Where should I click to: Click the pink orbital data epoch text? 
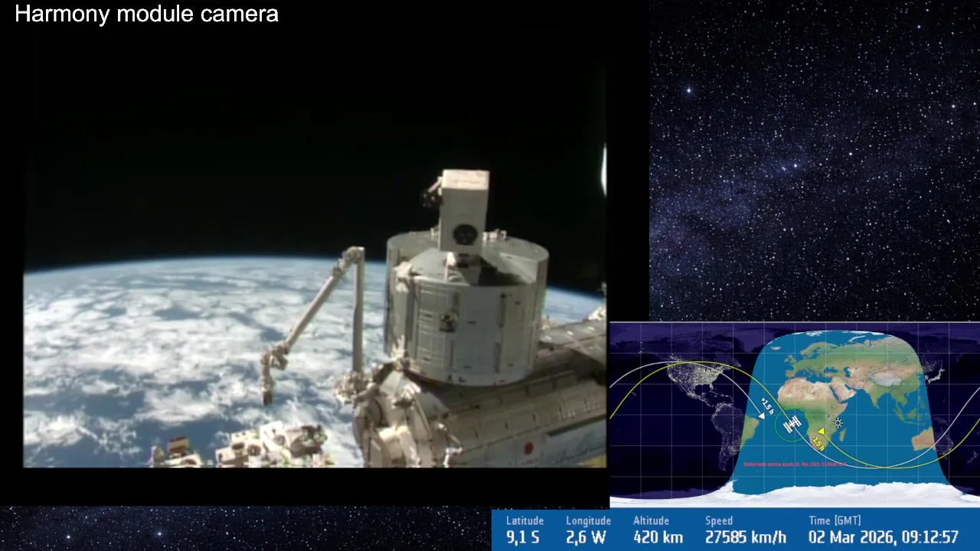tap(795, 464)
